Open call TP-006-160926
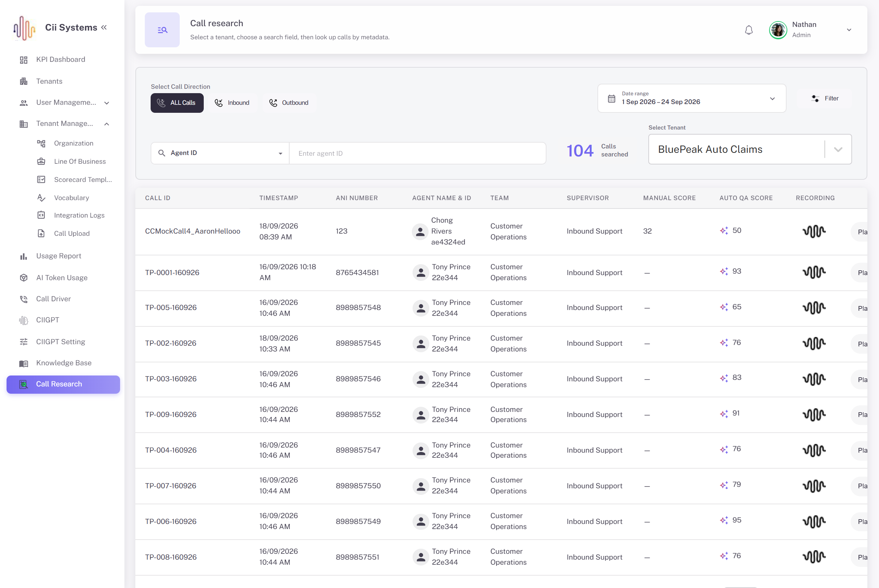Image resolution: width=879 pixels, height=588 pixels. click(x=171, y=521)
